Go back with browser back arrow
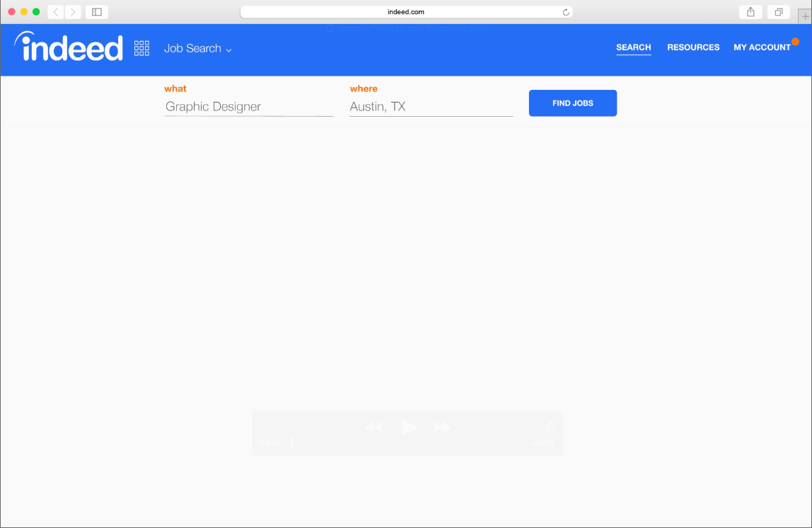Image resolution: width=812 pixels, height=528 pixels. 56,12
